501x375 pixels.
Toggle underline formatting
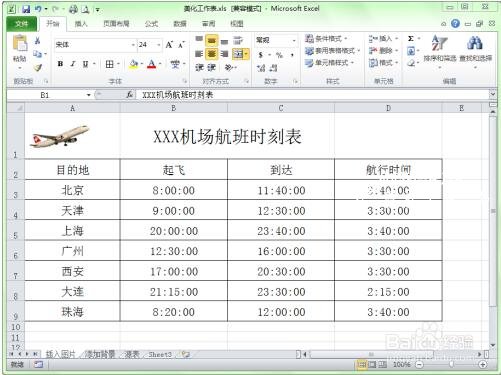click(x=85, y=64)
